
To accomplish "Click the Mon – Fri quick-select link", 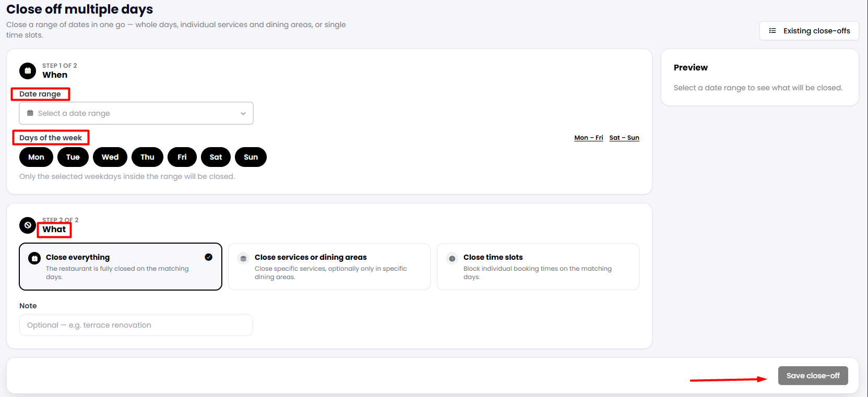I will [x=589, y=138].
